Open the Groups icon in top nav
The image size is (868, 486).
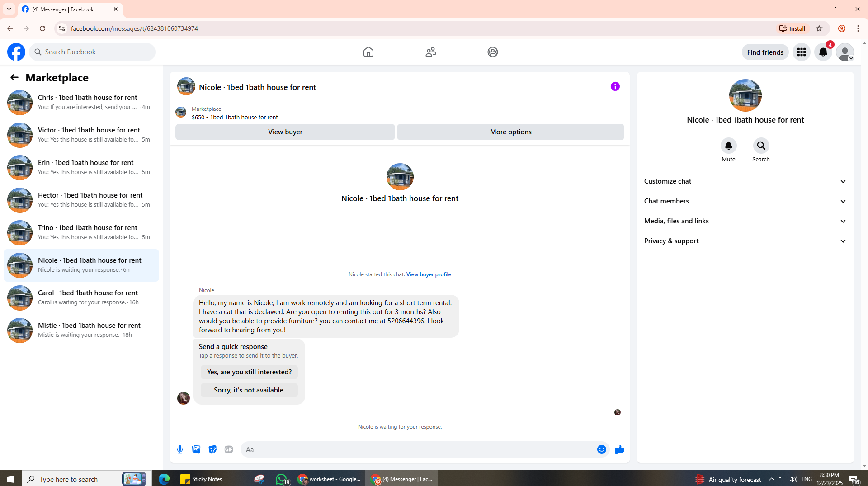coord(493,52)
